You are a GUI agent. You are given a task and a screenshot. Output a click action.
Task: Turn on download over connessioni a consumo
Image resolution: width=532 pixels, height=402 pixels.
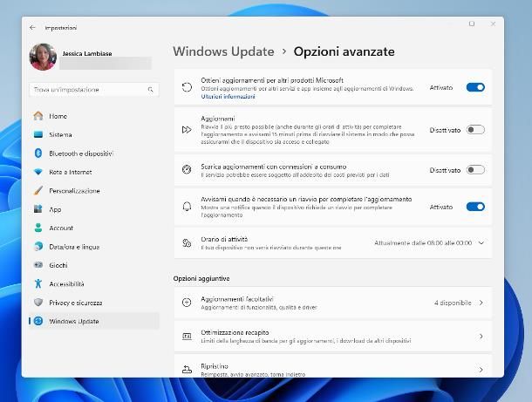475,170
